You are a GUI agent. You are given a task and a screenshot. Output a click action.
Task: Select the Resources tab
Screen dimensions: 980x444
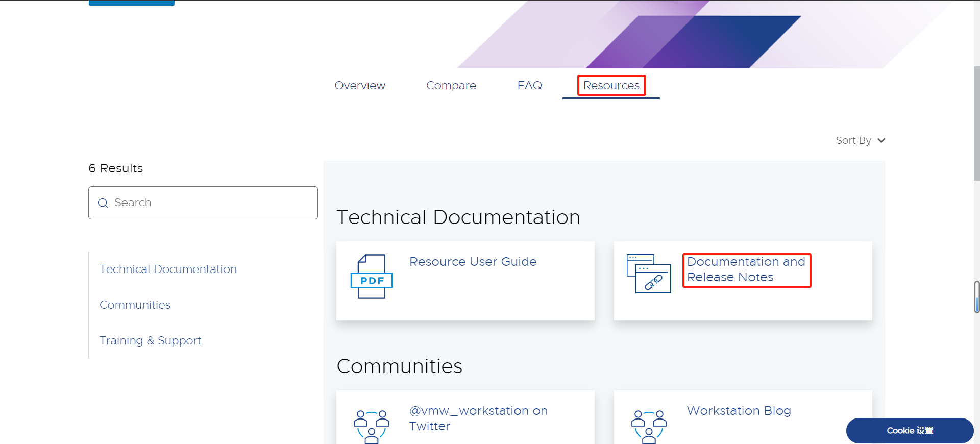(611, 85)
